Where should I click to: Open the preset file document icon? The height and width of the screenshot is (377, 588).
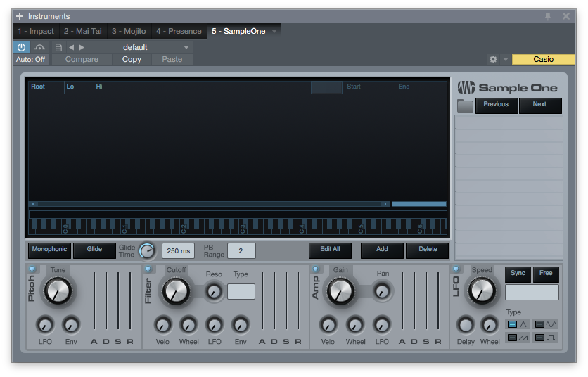pyautogui.click(x=59, y=47)
